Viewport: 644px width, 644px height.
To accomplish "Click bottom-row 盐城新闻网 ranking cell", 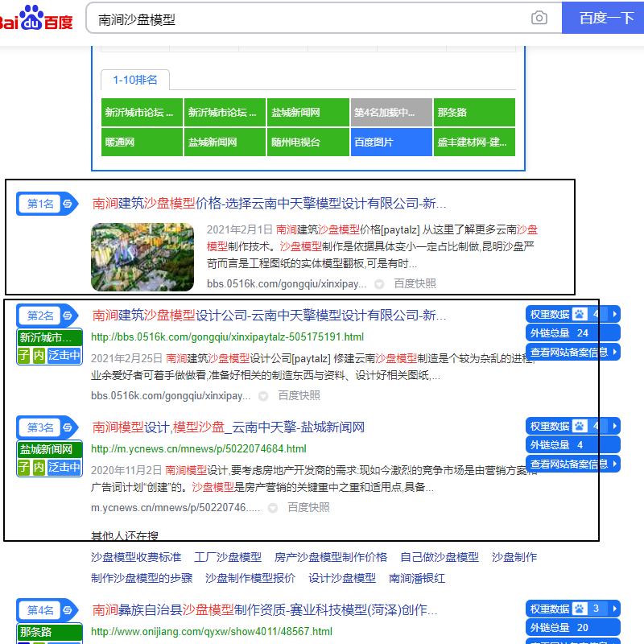I will tap(225, 142).
